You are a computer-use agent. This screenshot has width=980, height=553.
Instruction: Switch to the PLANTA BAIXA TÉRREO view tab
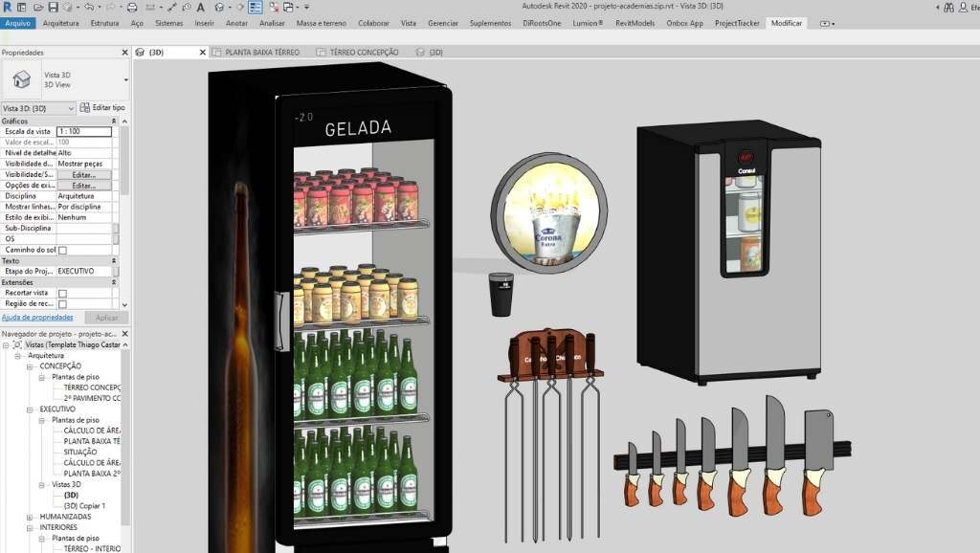coord(261,52)
